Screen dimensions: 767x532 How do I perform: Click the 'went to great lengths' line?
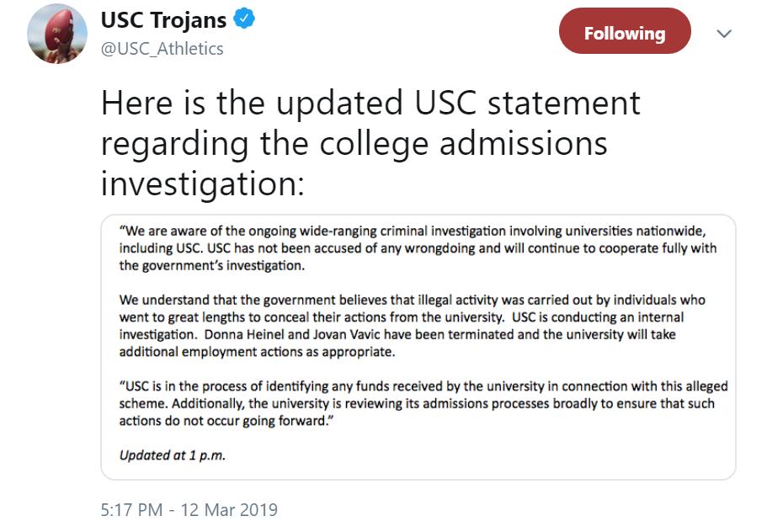(401, 317)
